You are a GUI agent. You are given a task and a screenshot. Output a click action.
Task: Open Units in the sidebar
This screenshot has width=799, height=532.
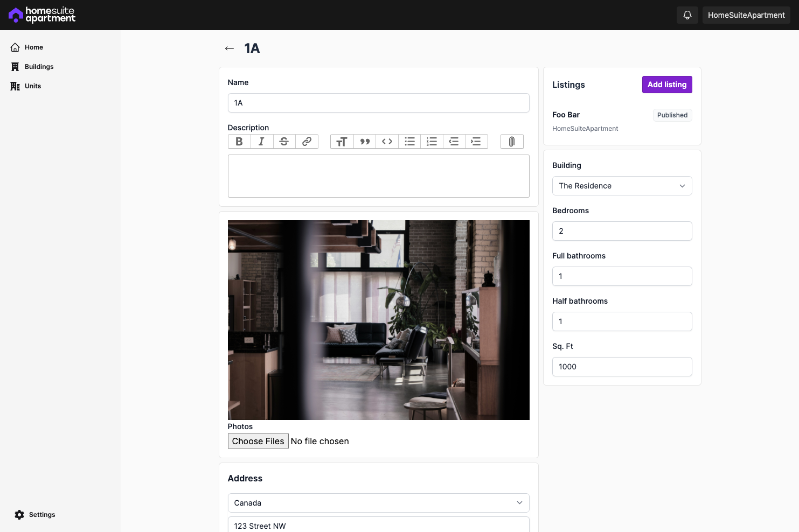[26, 86]
